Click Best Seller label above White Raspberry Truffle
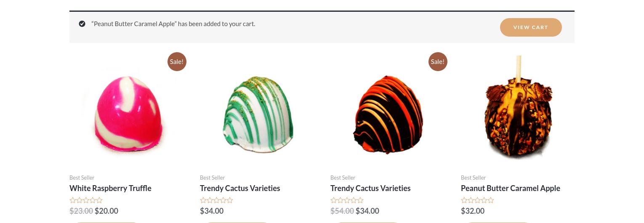Screen dimensions: 644x223 pos(82,178)
